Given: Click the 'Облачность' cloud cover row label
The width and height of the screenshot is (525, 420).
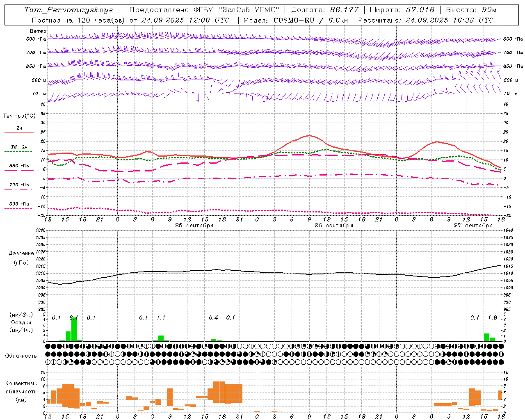Looking at the screenshot, I should coord(21,356).
